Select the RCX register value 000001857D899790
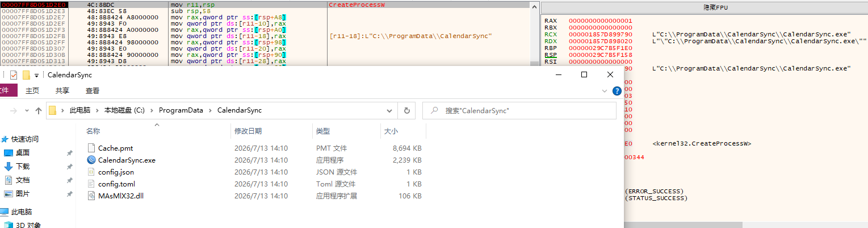This screenshot has width=868, height=228. (x=600, y=34)
